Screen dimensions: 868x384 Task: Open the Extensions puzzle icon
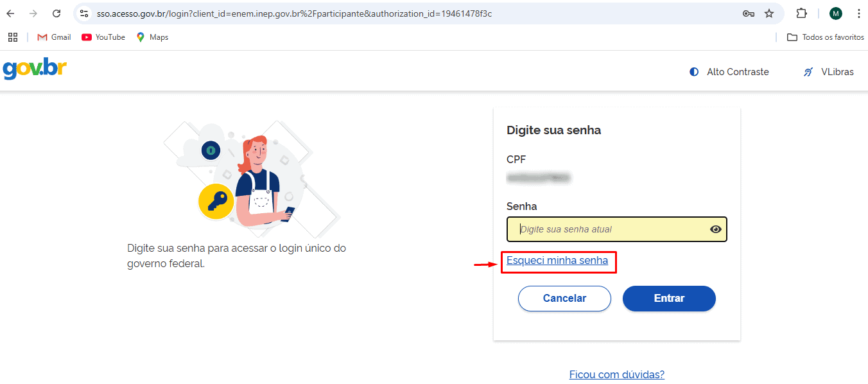pyautogui.click(x=801, y=13)
